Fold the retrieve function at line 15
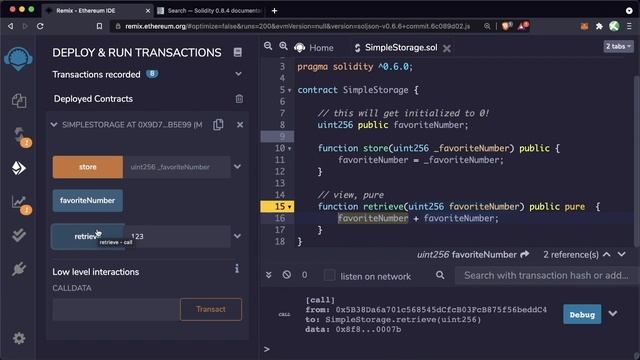The height and width of the screenshot is (360, 640). [289, 207]
